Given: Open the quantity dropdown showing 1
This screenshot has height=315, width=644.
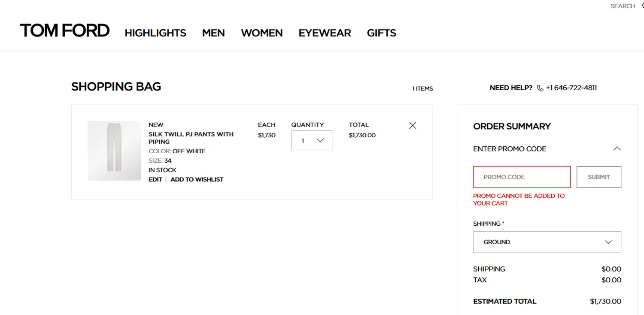Looking at the screenshot, I should [x=312, y=140].
